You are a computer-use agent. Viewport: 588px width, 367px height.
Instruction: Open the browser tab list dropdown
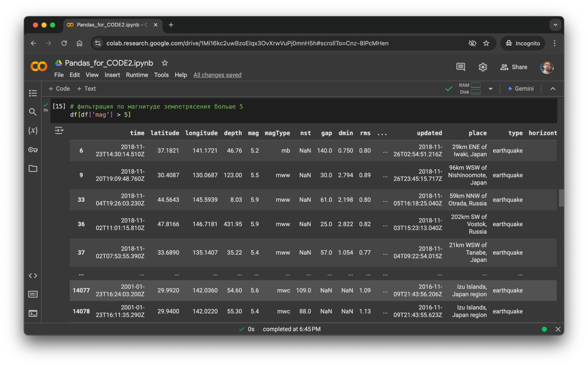[555, 25]
